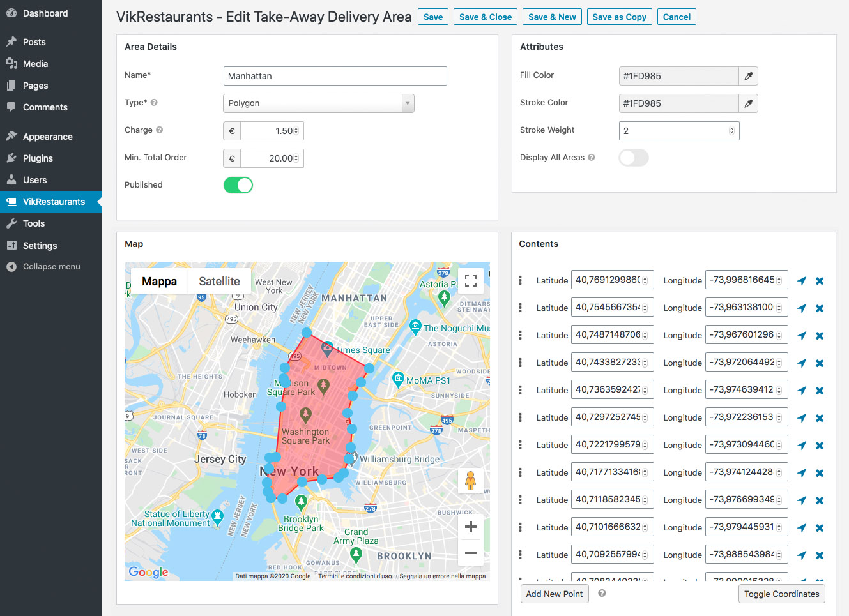Show help tooltip next to Type label
The height and width of the screenshot is (616, 849).
click(154, 102)
